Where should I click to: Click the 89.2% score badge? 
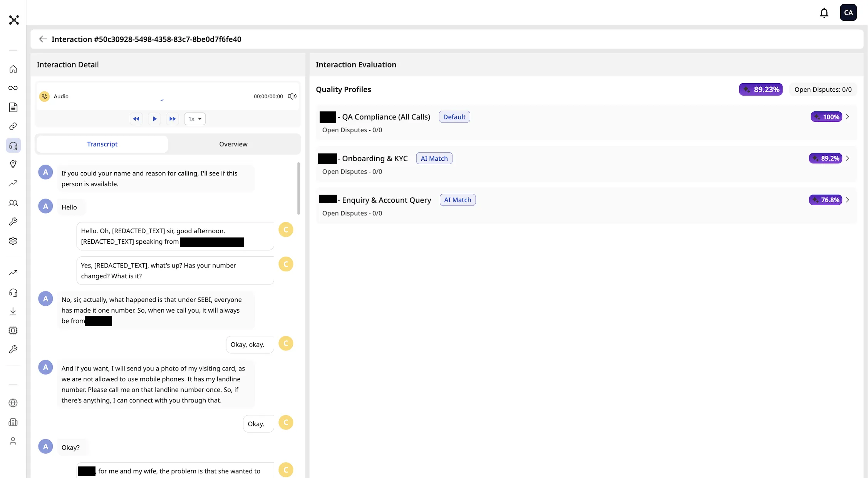pyautogui.click(x=826, y=158)
